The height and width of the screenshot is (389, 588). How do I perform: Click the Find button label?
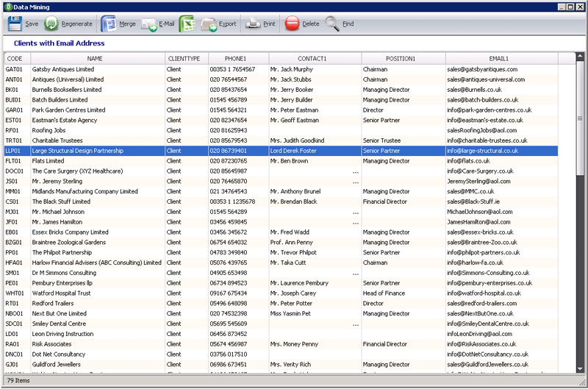pos(348,24)
